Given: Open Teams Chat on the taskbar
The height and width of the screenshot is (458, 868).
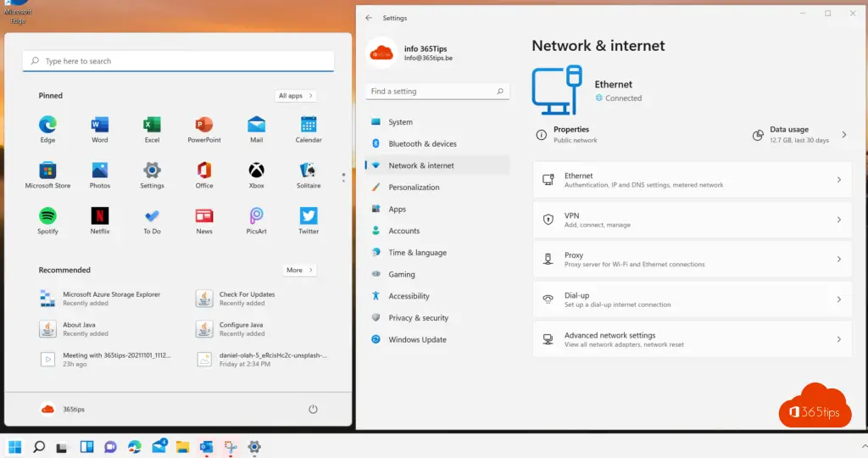Looking at the screenshot, I should (x=111, y=446).
